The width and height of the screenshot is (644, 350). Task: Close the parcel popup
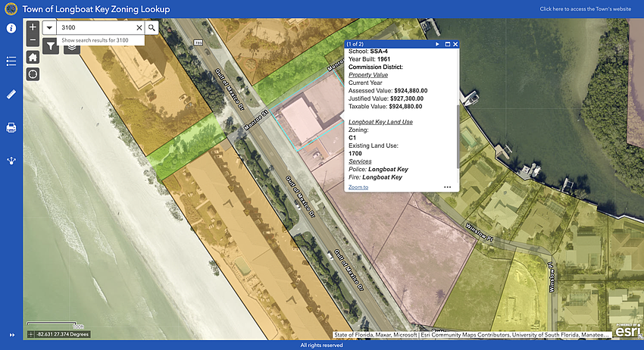point(455,44)
